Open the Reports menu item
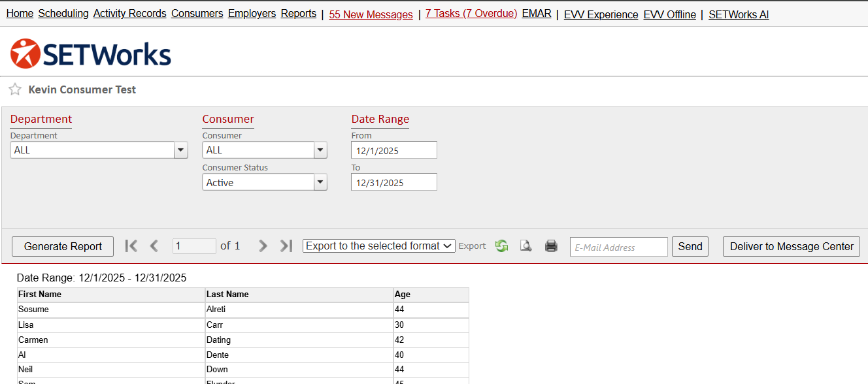 coord(299,14)
